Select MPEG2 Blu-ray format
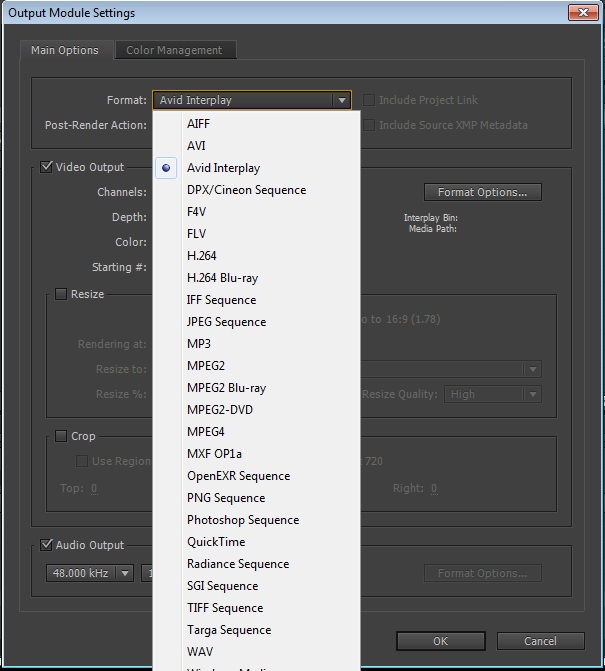 point(256,388)
